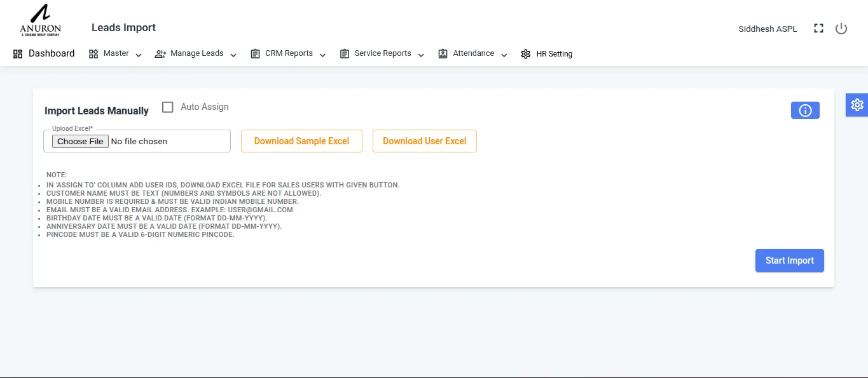Image resolution: width=868 pixels, height=378 pixels.
Task: Click Download Sample Excel button
Action: (301, 141)
